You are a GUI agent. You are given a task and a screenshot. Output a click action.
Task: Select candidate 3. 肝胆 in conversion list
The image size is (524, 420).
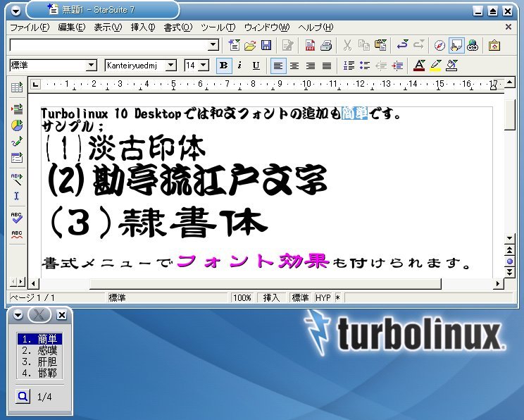click(x=39, y=362)
